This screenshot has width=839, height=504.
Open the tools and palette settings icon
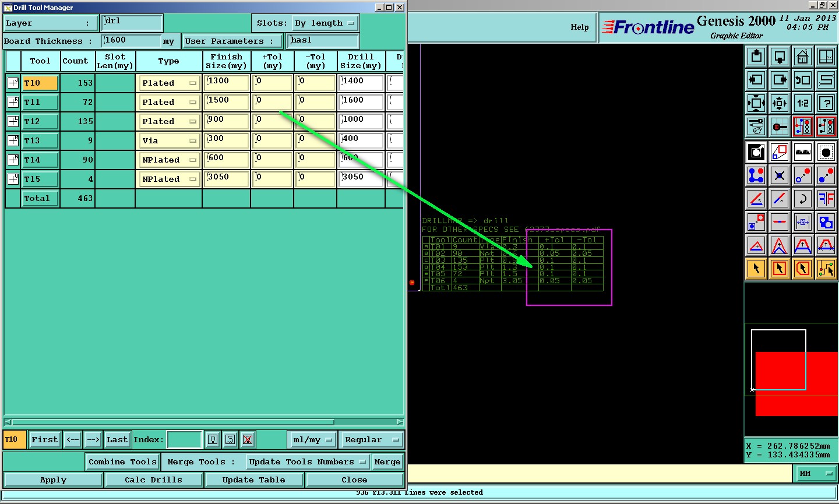[756, 126]
